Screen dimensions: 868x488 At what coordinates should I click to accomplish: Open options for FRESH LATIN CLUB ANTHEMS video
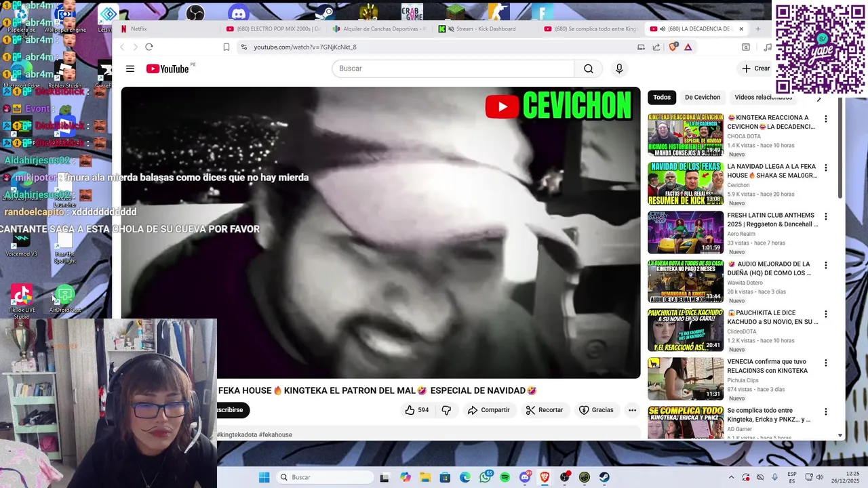pos(825,217)
